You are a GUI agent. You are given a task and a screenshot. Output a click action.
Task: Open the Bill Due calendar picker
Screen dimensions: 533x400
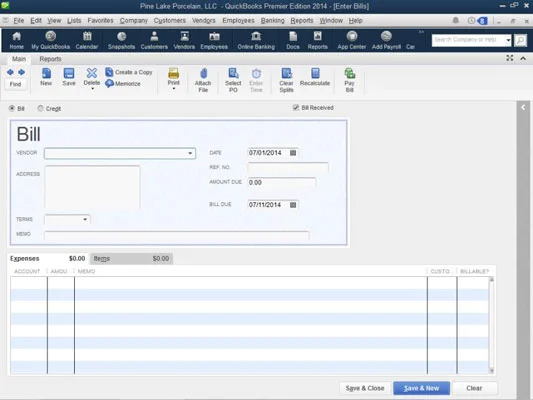pos(293,205)
